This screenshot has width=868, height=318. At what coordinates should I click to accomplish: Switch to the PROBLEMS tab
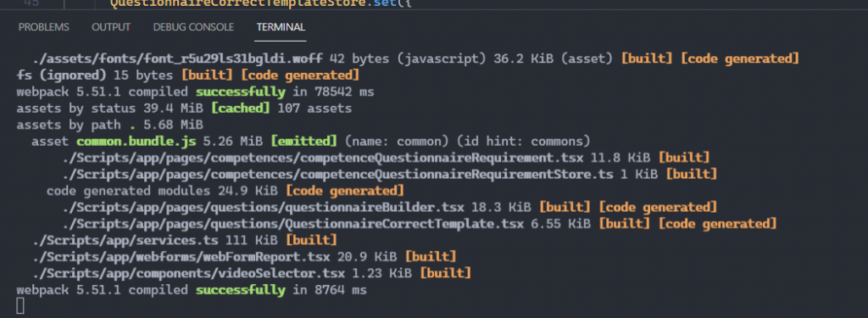click(x=44, y=27)
